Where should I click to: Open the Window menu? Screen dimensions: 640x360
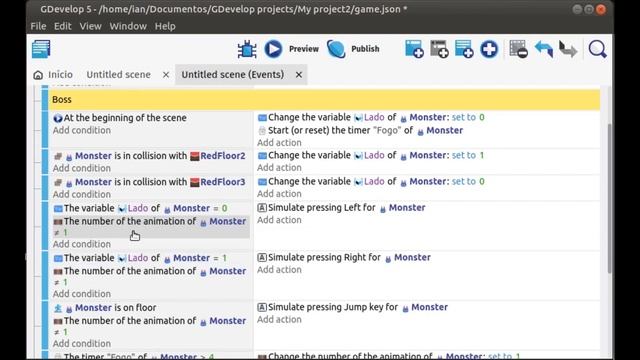[128, 26]
